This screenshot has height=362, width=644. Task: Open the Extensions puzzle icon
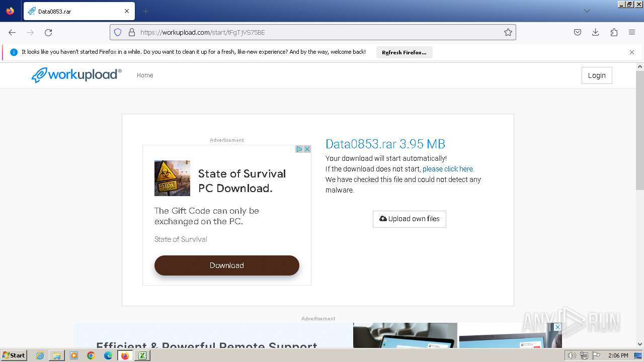(x=614, y=32)
